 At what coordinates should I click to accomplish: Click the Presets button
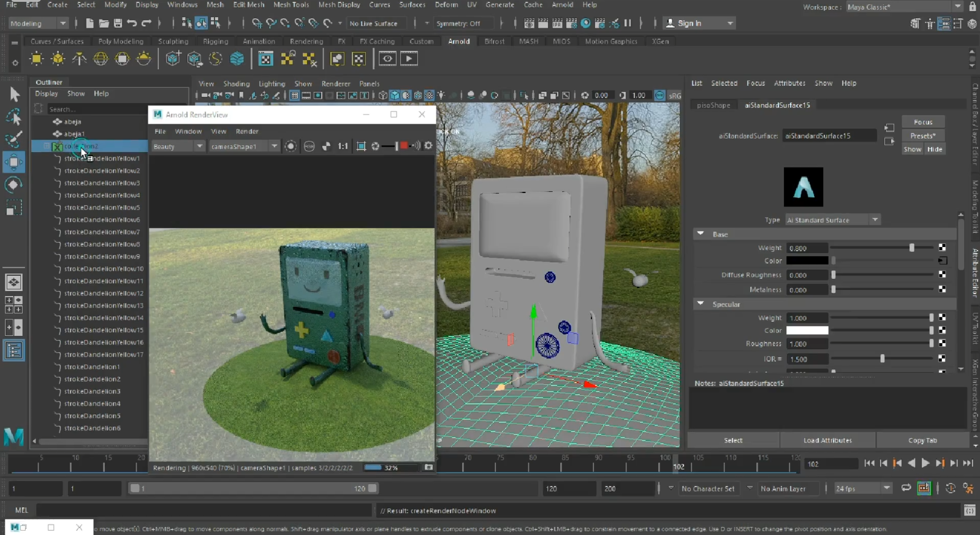tap(923, 135)
